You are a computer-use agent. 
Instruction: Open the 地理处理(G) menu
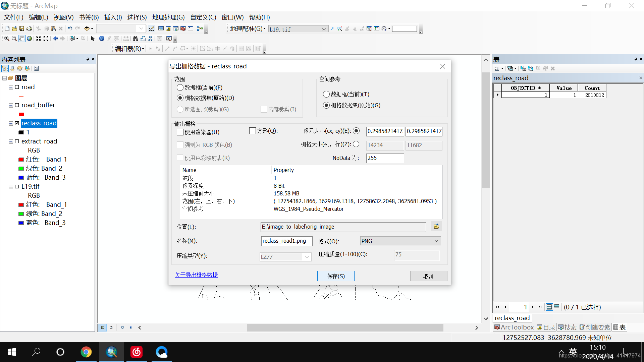coord(168,17)
